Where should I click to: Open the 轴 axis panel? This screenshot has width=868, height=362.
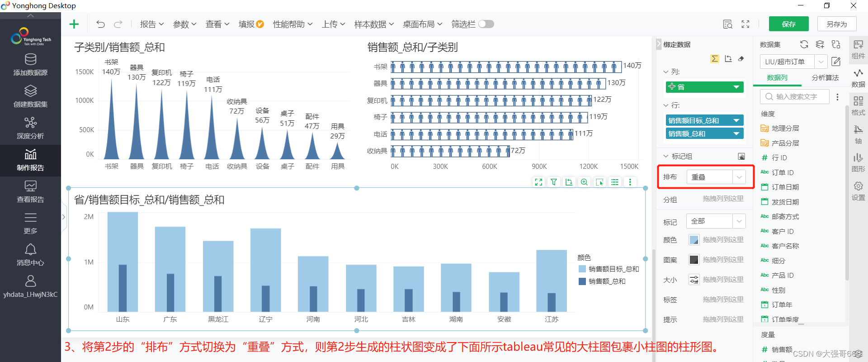click(858, 134)
